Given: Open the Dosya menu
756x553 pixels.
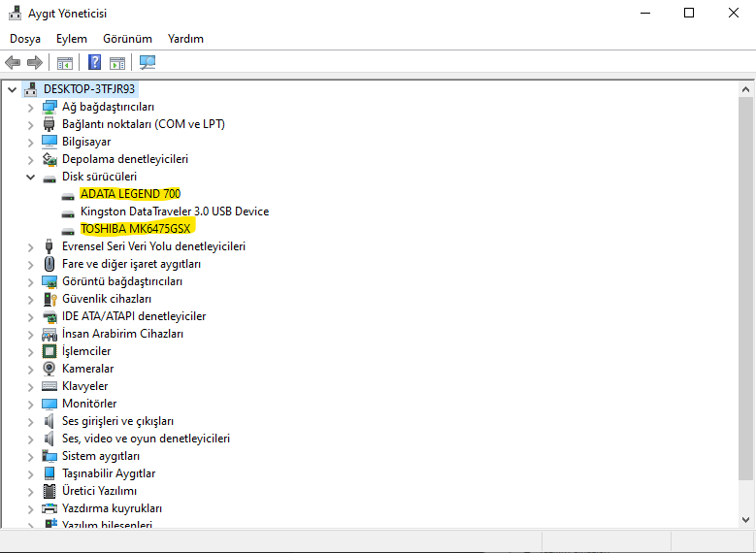Looking at the screenshot, I should click(25, 39).
